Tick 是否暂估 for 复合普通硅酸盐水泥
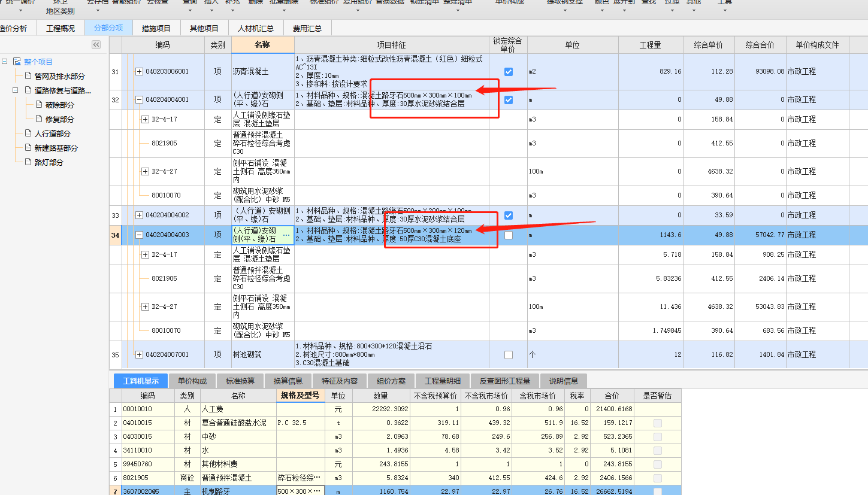The image size is (868, 495). pyautogui.click(x=658, y=423)
